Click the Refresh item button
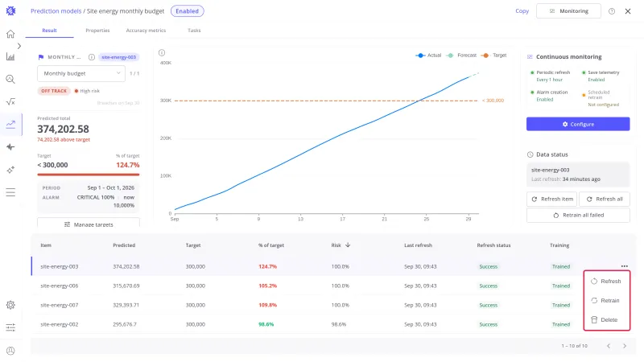 point(551,199)
